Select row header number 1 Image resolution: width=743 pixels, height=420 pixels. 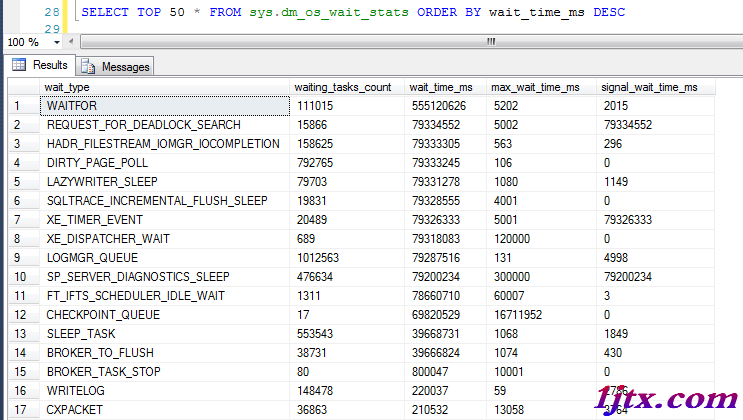point(24,106)
